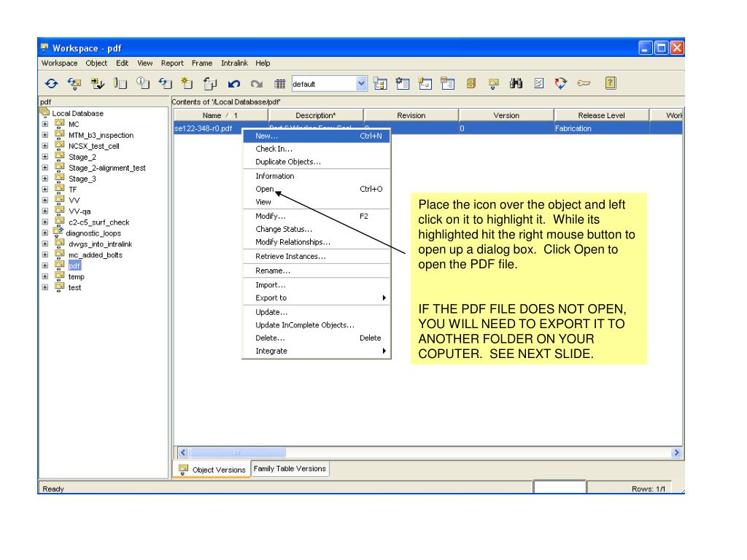Screen dimensions: 747x560
Task: Choose View in the context menu
Action: (x=317, y=202)
